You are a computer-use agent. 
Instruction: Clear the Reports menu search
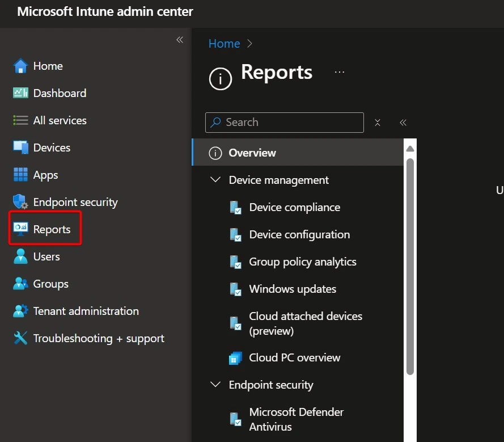pyautogui.click(x=378, y=123)
